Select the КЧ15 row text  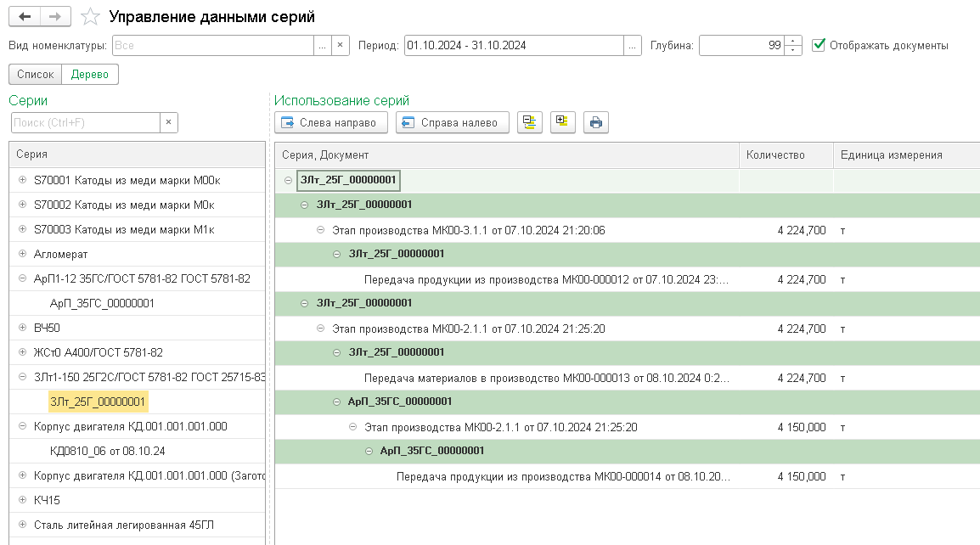pos(47,500)
